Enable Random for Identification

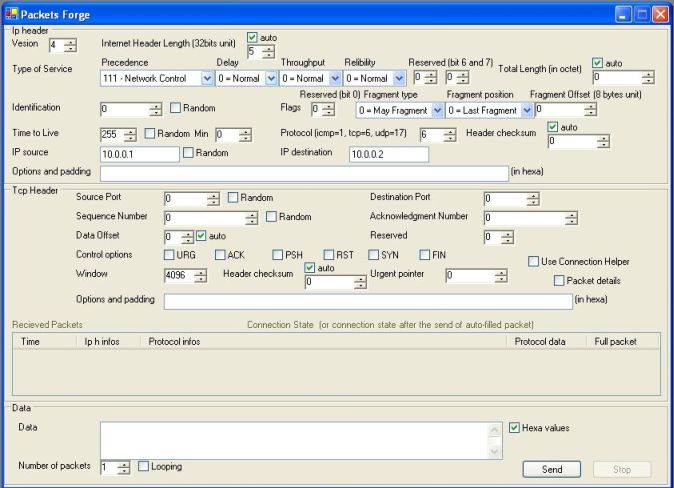pos(175,107)
